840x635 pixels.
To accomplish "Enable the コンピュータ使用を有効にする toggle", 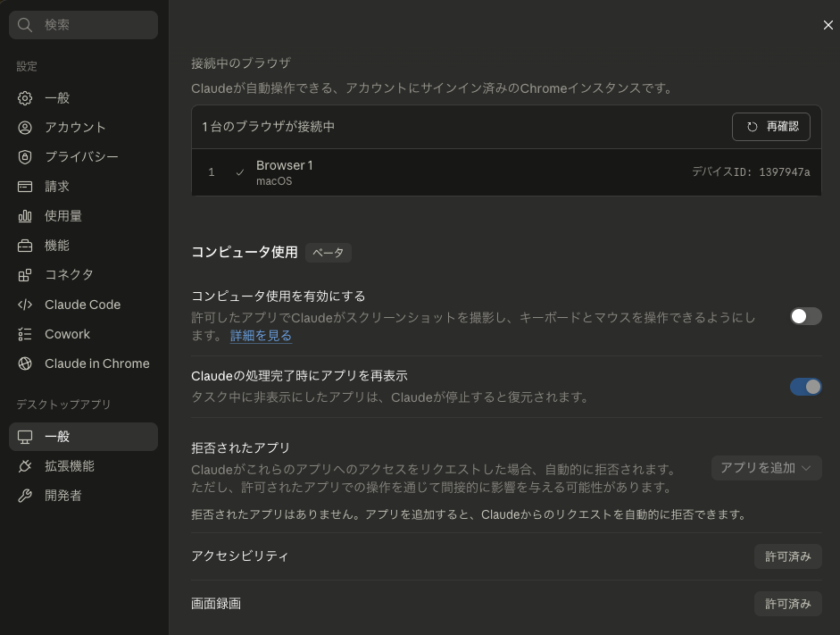I will click(806, 316).
